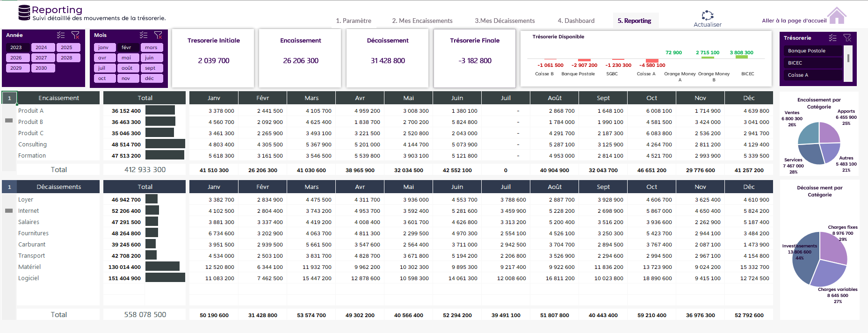Enable multi-select on the Année slicer
868x333 pixels.
61,35
